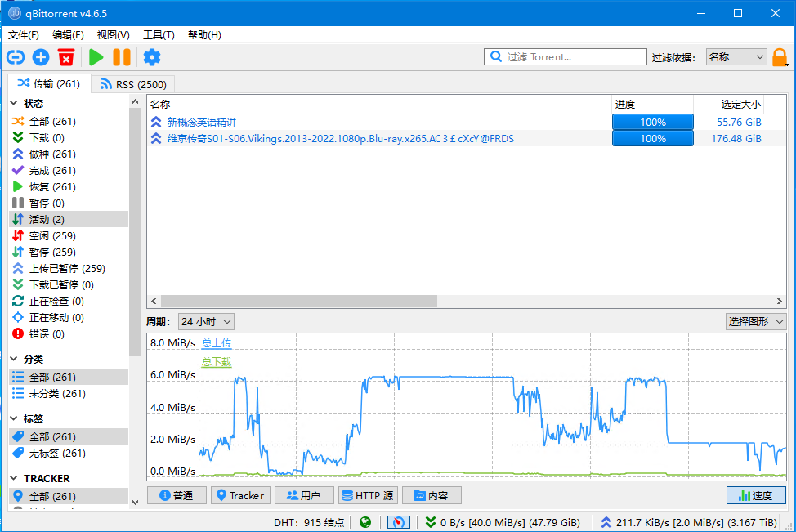
Task: Click the 速度 speed graph button
Action: coord(756,495)
